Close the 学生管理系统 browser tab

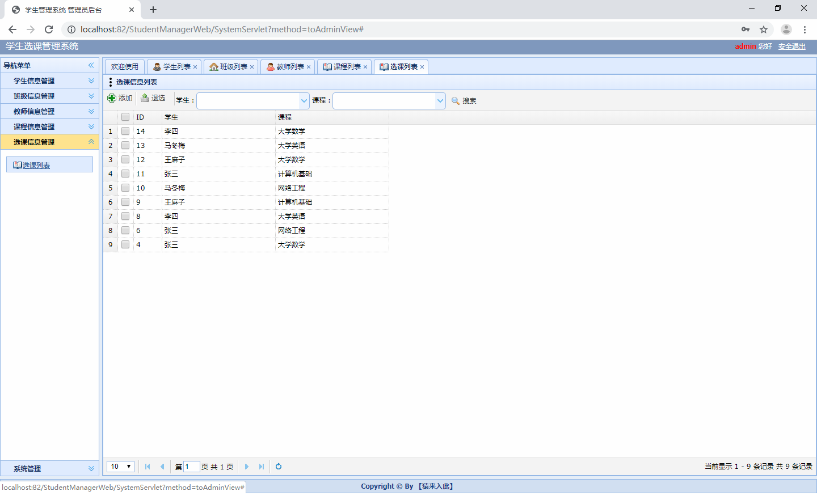click(132, 10)
